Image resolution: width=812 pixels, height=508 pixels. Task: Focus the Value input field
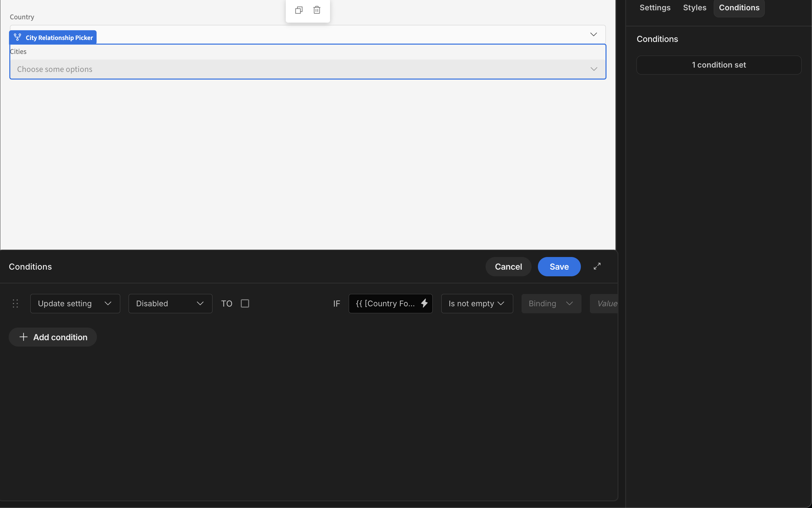click(x=604, y=303)
